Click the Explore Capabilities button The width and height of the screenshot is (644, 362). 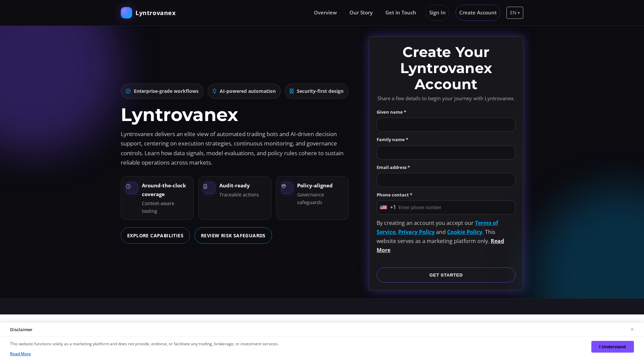(x=155, y=236)
